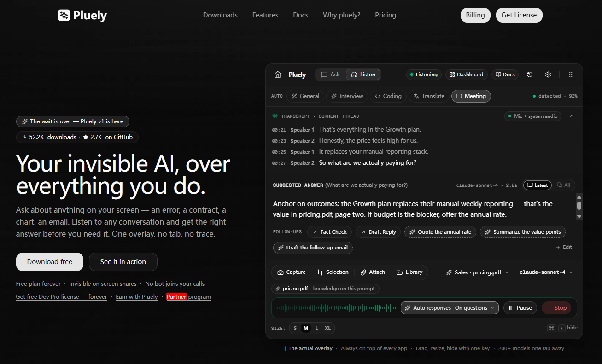The height and width of the screenshot is (364, 602).
Task: Click the Pluely logo in the header
Action: click(82, 15)
